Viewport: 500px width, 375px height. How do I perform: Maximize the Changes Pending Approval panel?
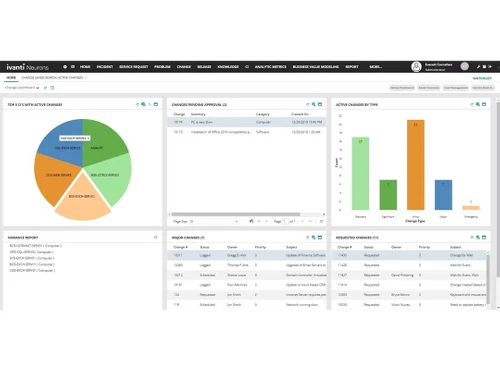pyautogui.click(x=320, y=104)
